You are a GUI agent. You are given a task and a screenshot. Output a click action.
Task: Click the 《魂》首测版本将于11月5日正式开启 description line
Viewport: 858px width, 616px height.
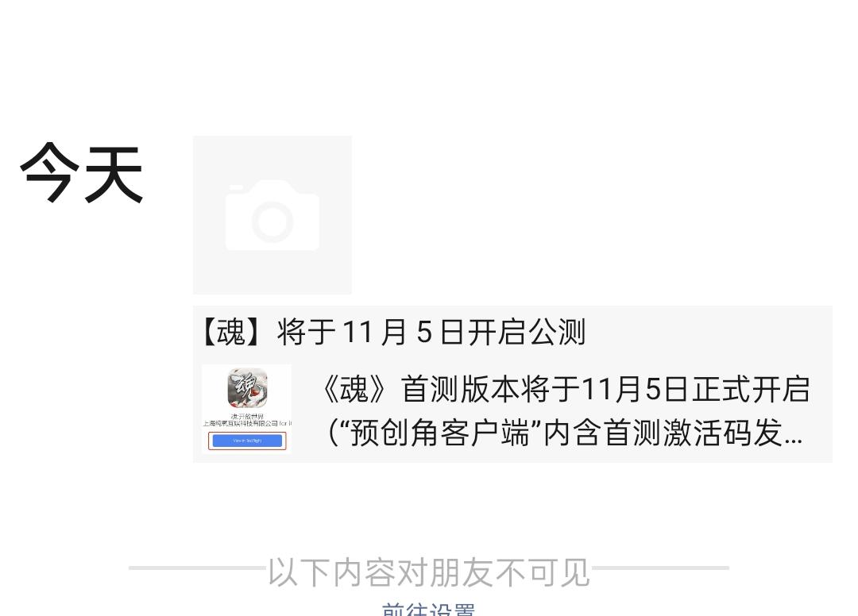point(566,390)
